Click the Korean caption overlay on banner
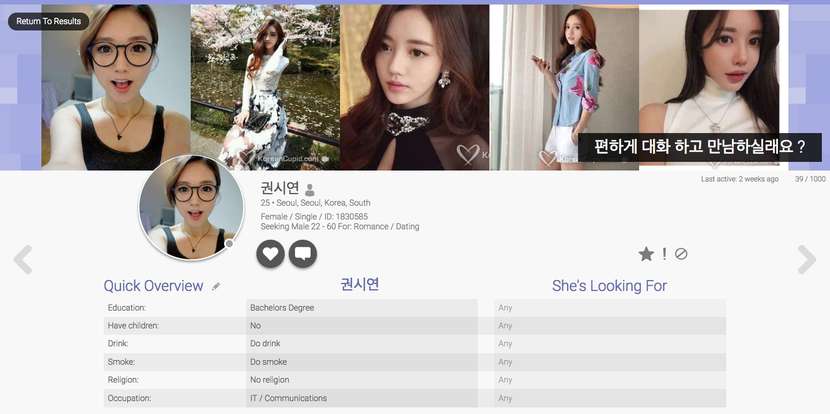Screen dimensions: 830x414 click(x=699, y=147)
